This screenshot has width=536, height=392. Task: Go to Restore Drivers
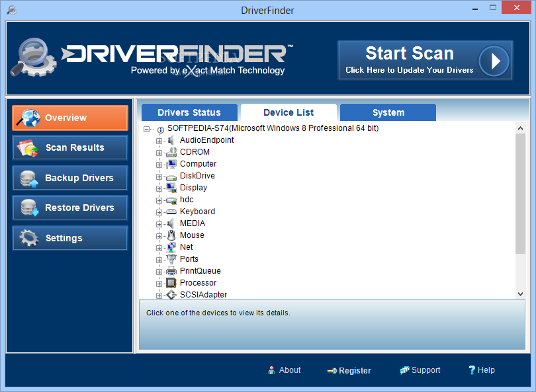[70, 208]
